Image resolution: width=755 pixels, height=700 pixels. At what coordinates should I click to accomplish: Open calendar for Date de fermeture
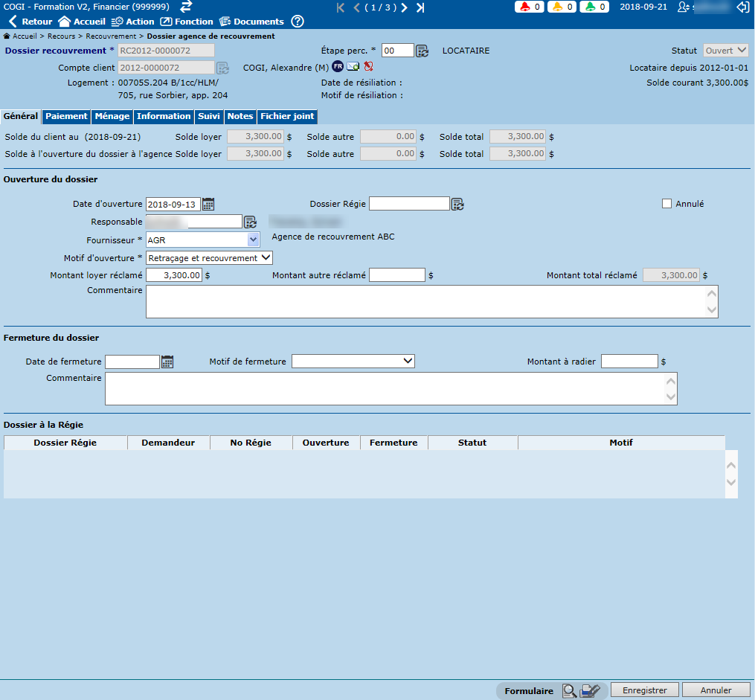167,362
